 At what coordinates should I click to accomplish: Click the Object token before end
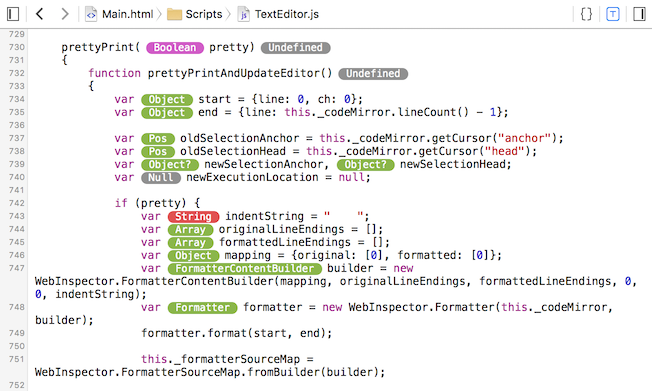click(x=167, y=113)
